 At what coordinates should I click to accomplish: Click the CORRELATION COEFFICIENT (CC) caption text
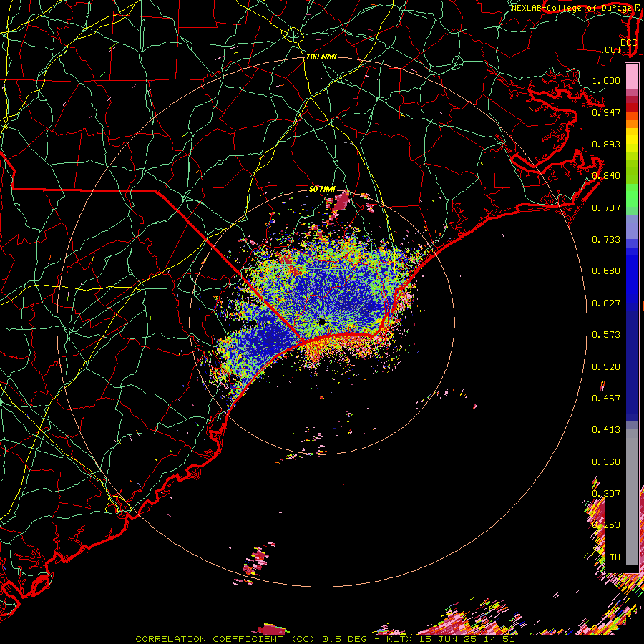(x=225, y=639)
